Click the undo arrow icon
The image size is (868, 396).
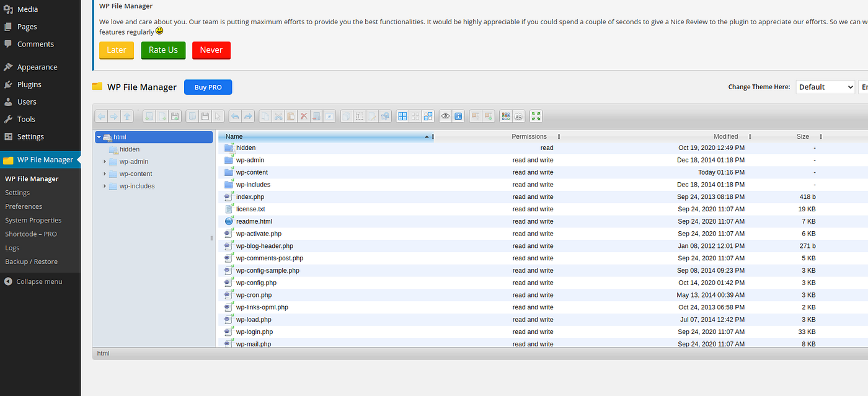point(235,116)
